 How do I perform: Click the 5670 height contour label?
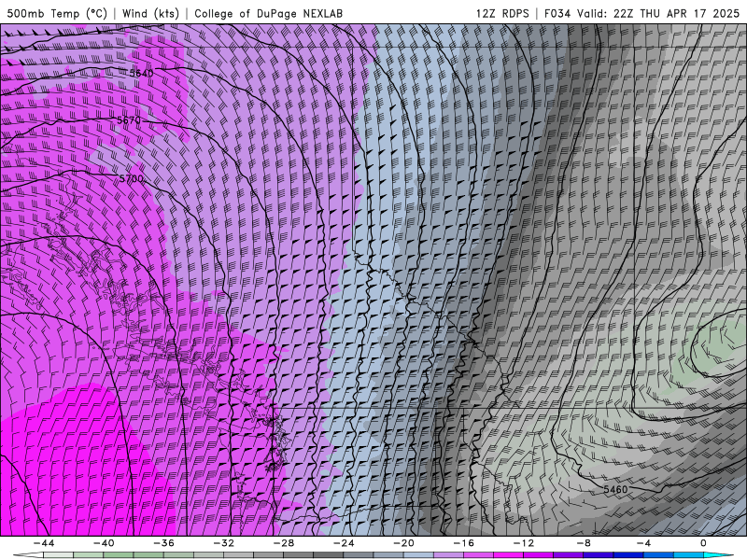click(129, 120)
